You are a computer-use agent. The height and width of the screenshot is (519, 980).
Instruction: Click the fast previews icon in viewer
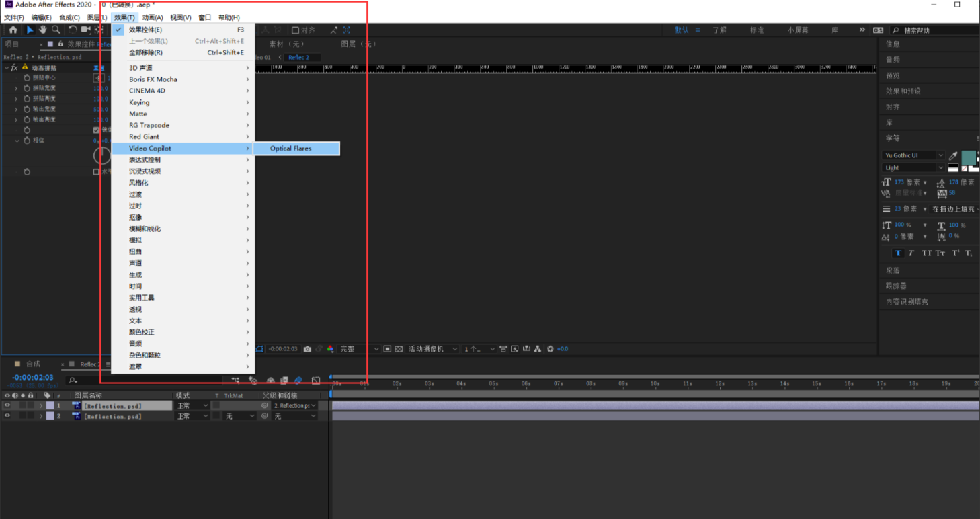(x=514, y=349)
